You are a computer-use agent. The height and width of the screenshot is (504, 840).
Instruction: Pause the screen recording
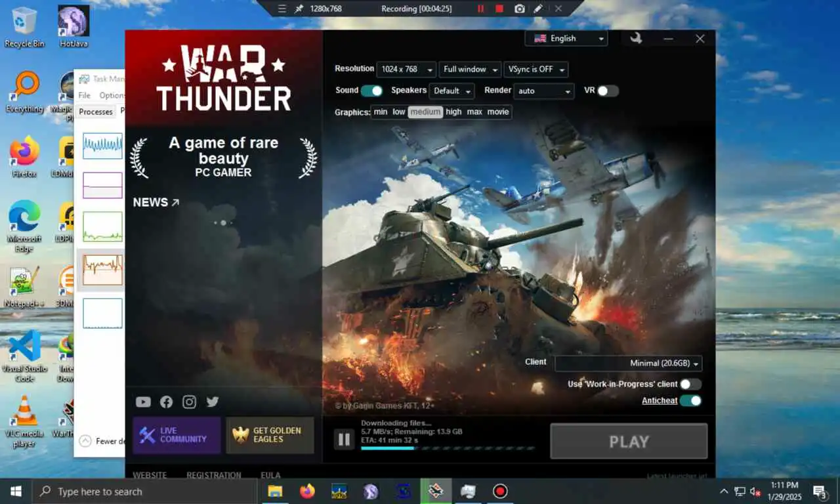pyautogui.click(x=480, y=9)
